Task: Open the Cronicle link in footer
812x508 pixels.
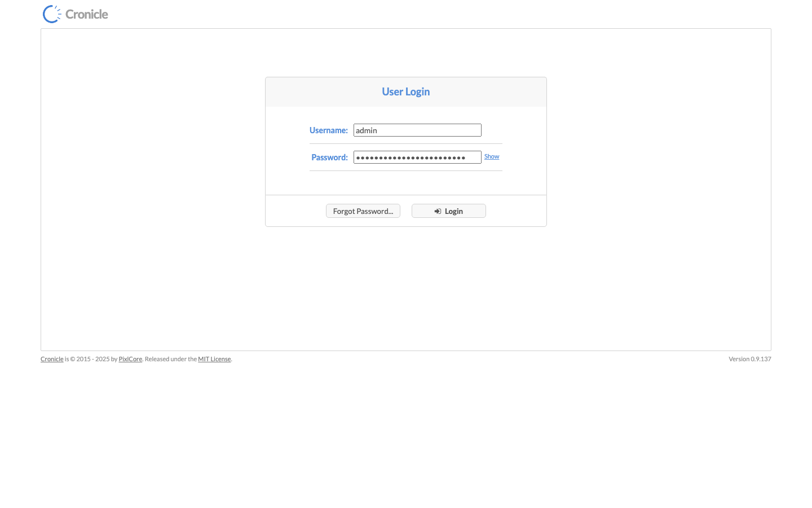Action: (52, 359)
